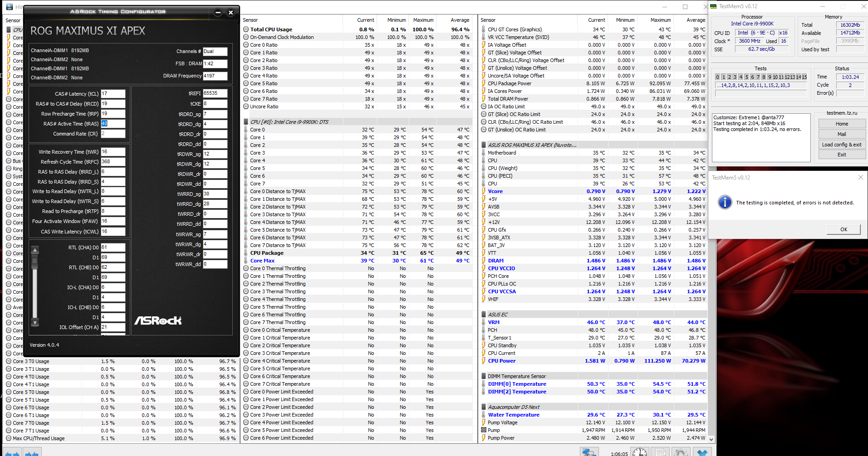Select the DIMM[0] Temperature row
The height and width of the screenshot is (456, 868).
tap(593, 384)
